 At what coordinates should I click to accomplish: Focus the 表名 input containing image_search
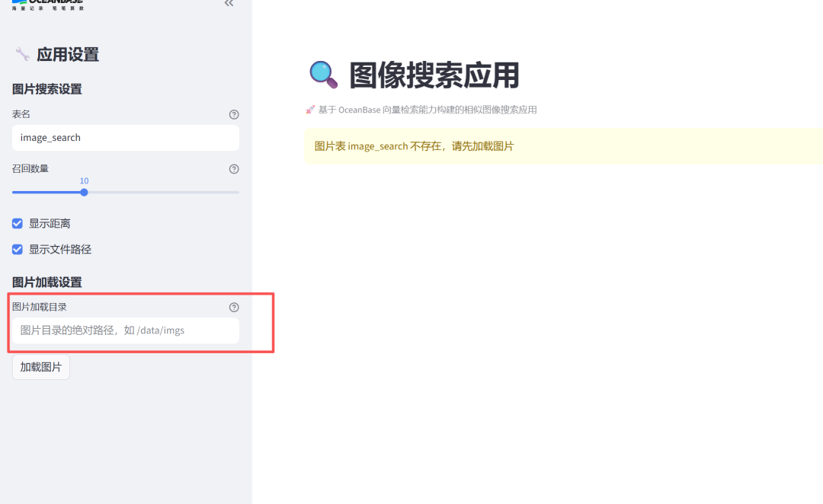(x=126, y=138)
